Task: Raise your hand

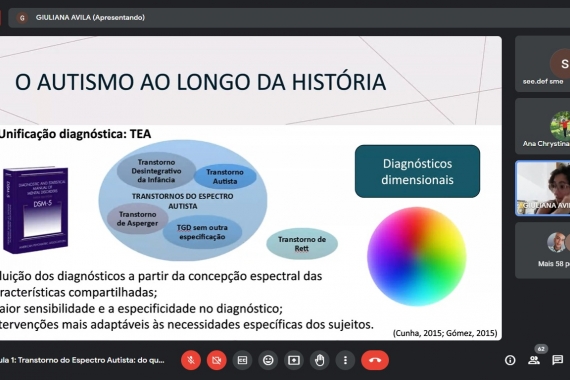Action: point(320,360)
